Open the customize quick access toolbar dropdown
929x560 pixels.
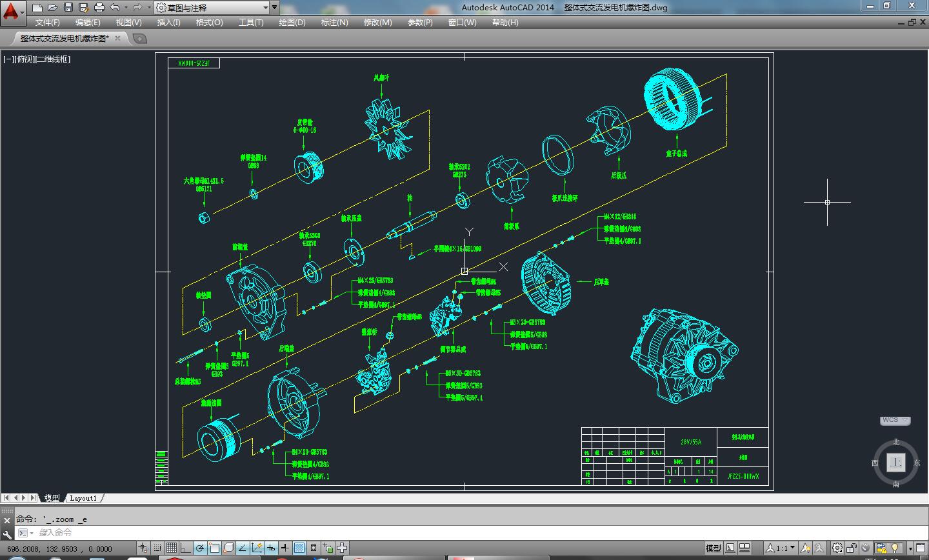tap(275, 8)
